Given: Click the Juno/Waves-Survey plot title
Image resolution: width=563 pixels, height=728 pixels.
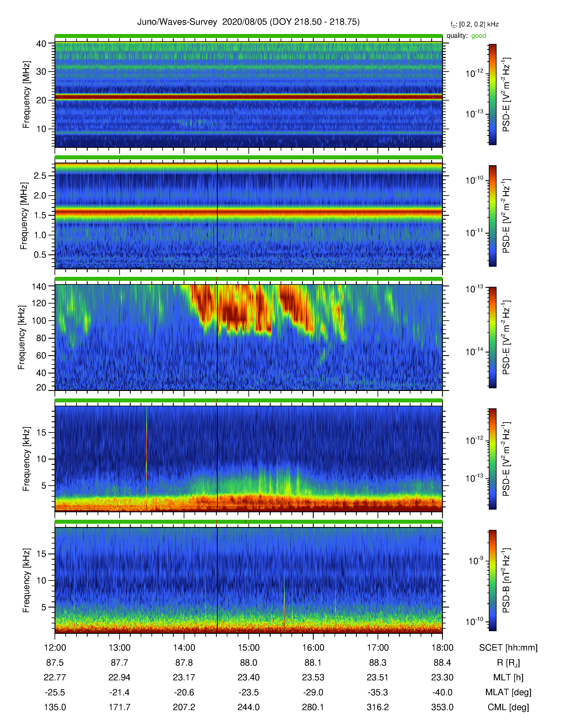Looking at the screenshot, I should pos(248,22).
